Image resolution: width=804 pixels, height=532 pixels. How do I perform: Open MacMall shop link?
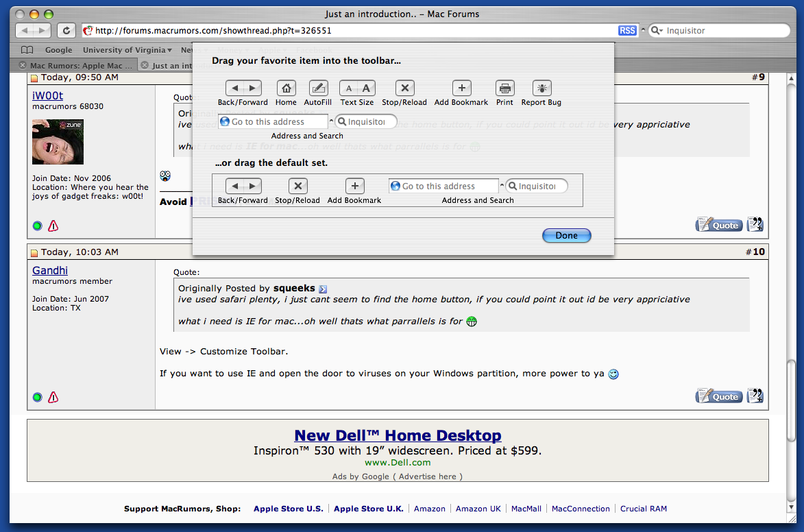click(x=526, y=509)
